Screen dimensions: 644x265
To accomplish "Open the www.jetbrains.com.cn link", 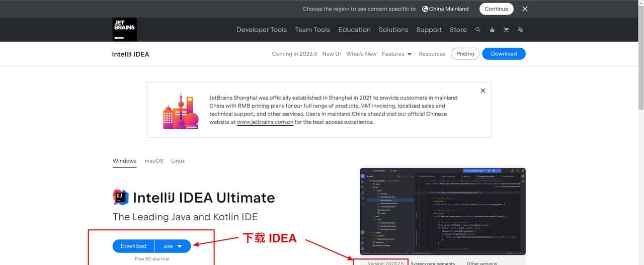I will tap(265, 122).
